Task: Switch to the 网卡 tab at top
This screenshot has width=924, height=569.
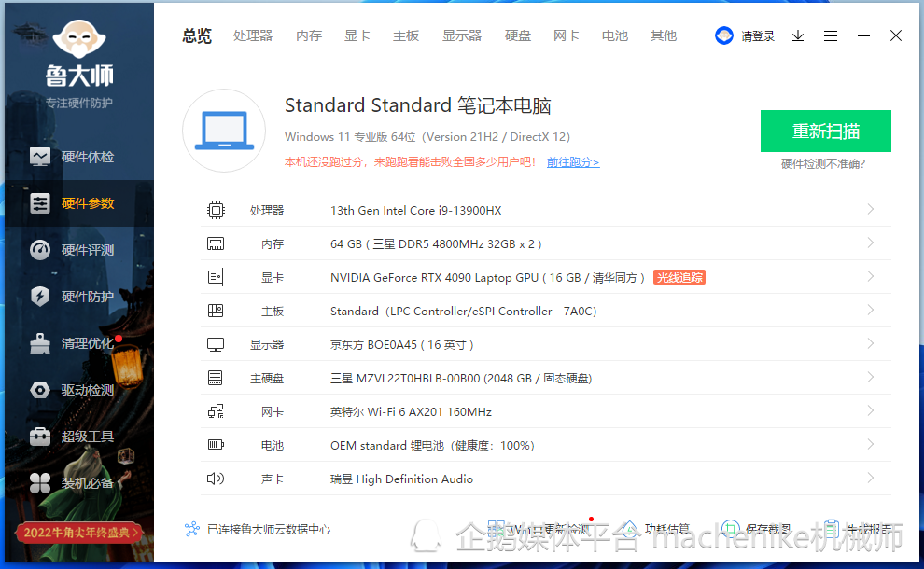Action: coord(567,36)
